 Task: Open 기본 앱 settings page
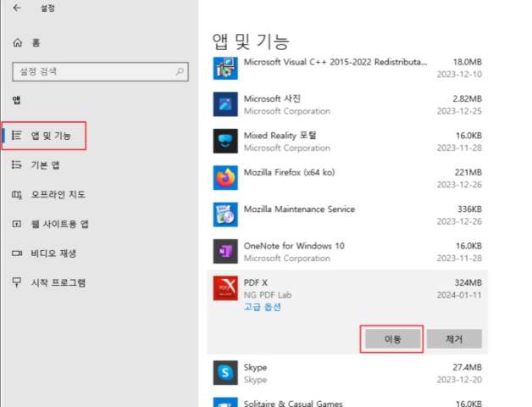click(x=45, y=165)
